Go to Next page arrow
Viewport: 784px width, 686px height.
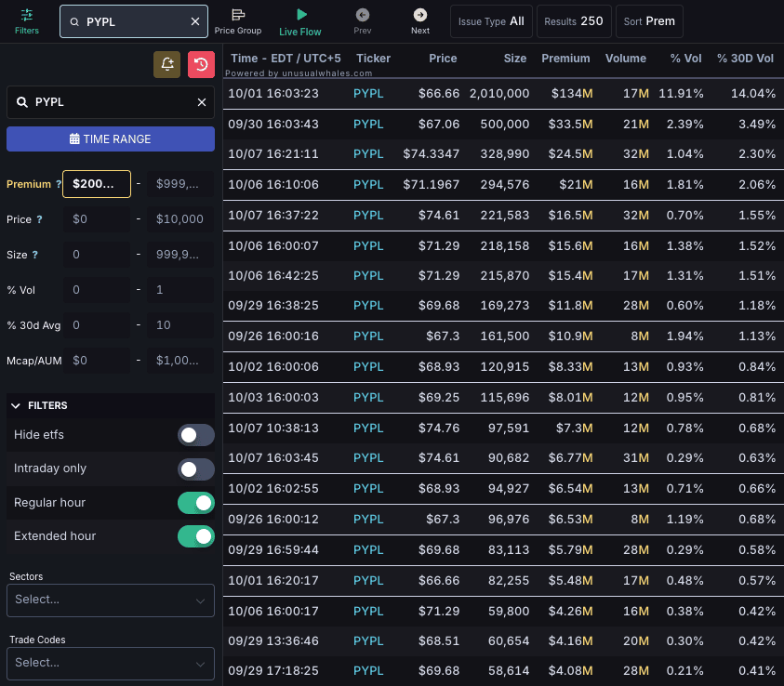pyautogui.click(x=420, y=16)
